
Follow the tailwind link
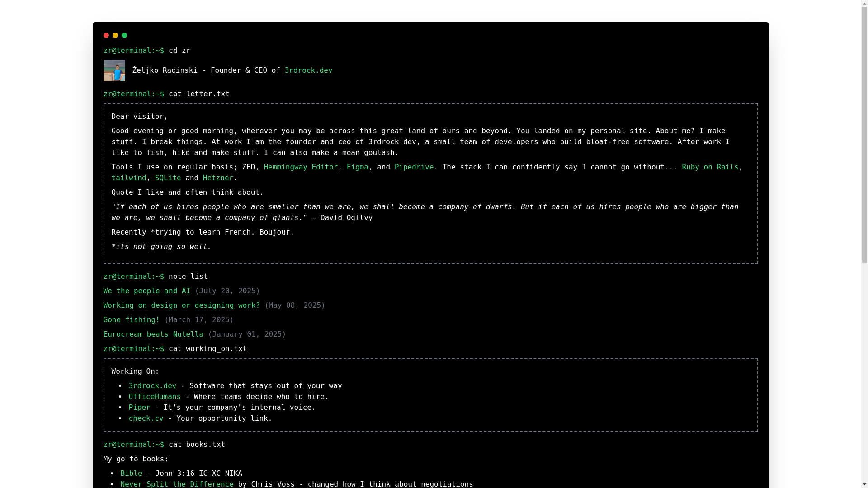(129, 178)
